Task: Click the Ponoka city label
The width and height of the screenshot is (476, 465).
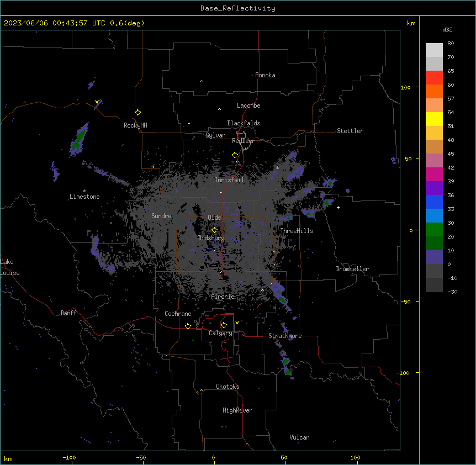Action: pos(265,75)
